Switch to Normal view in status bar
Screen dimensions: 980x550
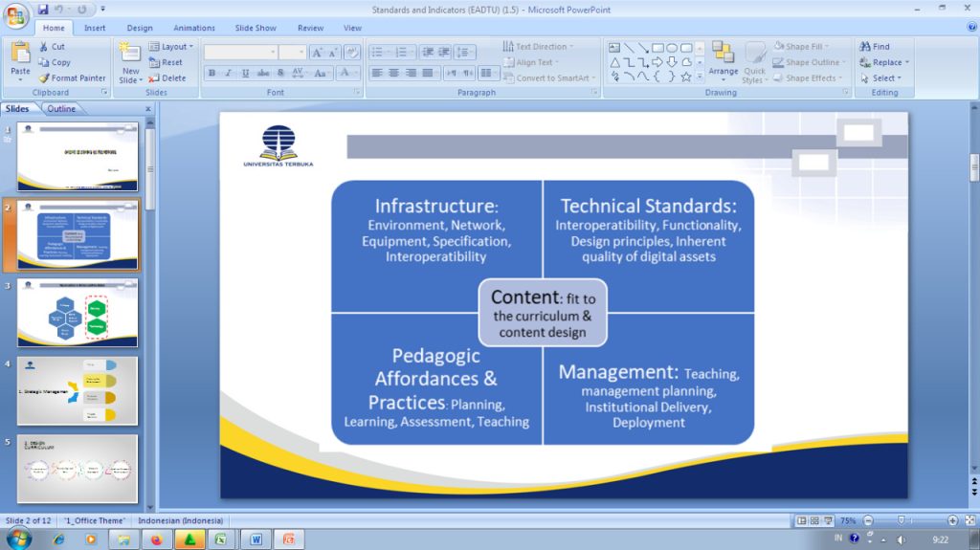pyautogui.click(x=801, y=521)
